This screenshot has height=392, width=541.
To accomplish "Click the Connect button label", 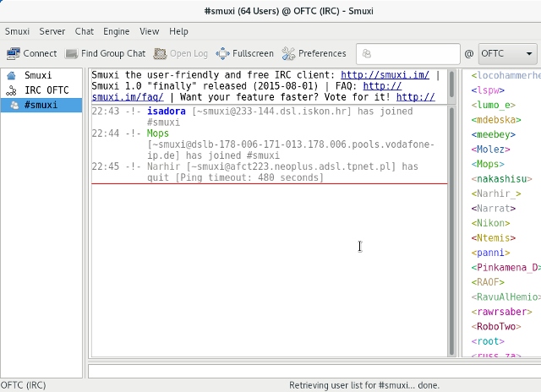I will [x=40, y=54].
